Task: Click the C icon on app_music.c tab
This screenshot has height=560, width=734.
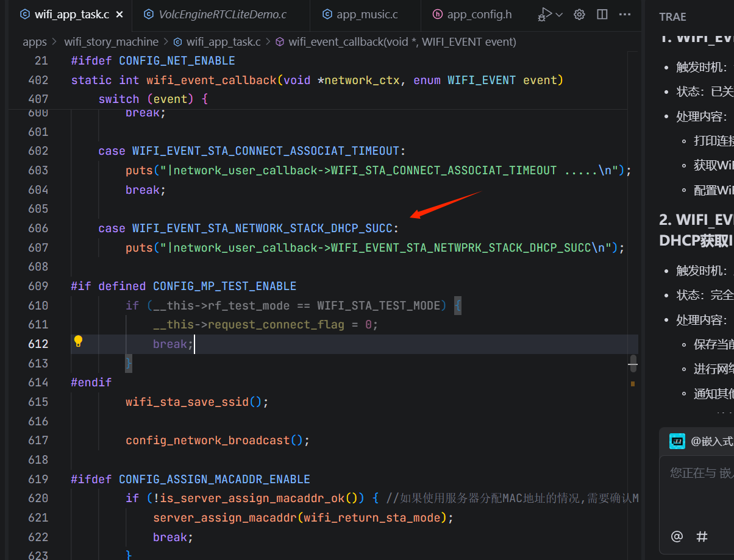Action: point(327,14)
